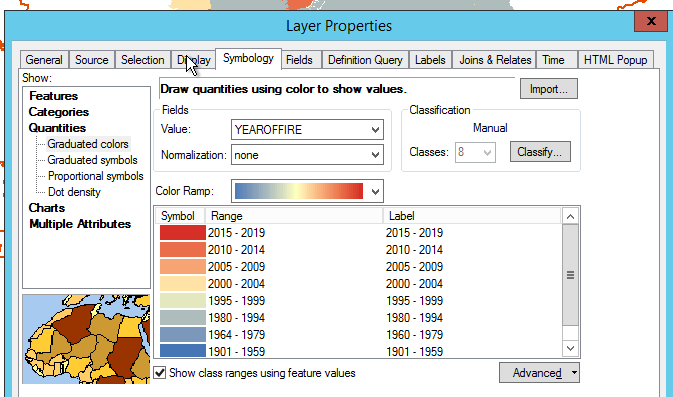The height and width of the screenshot is (397, 673).
Task: Click the blue 1901 - 1959 symbol swatch
Action: click(x=183, y=351)
